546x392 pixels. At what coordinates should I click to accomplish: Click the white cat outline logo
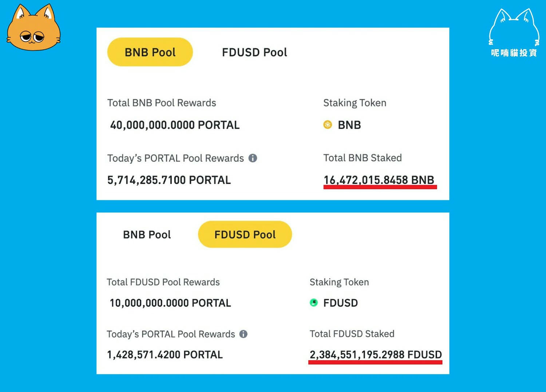[x=514, y=33]
